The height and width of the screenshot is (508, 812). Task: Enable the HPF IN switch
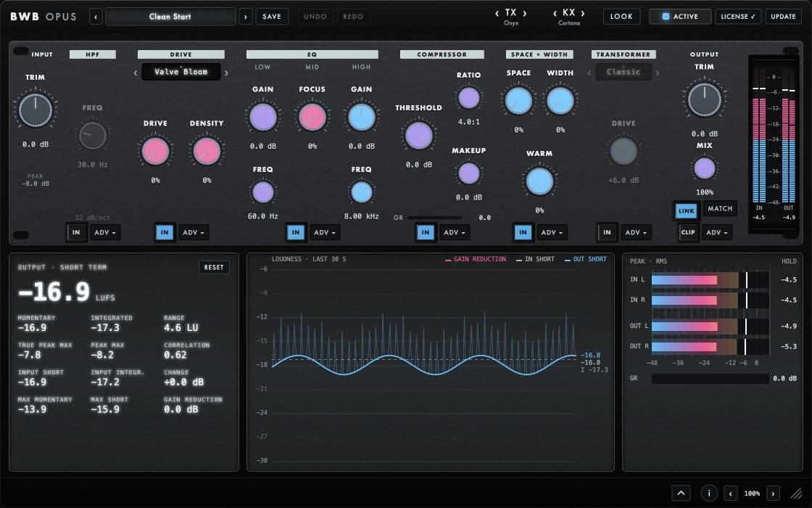76,232
